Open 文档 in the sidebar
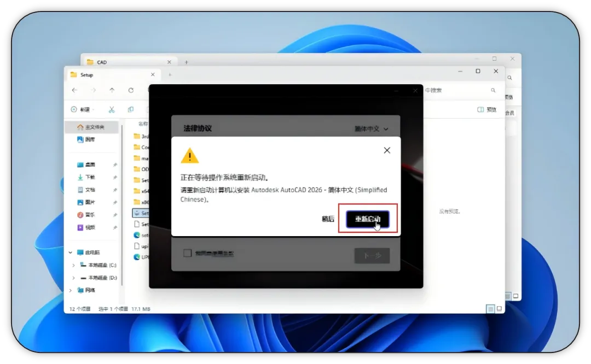The width and height of the screenshot is (591, 364). (x=86, y=190)
